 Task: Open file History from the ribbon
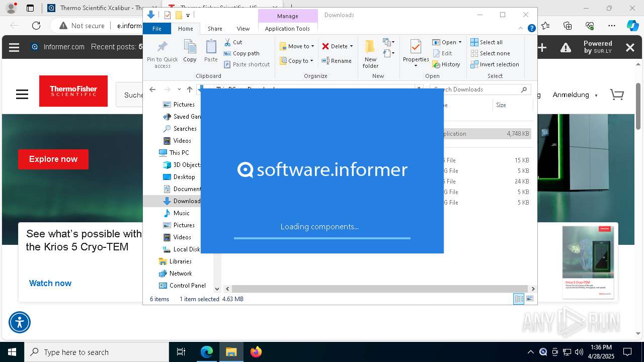pyautogui.click(x=446, y=64)
